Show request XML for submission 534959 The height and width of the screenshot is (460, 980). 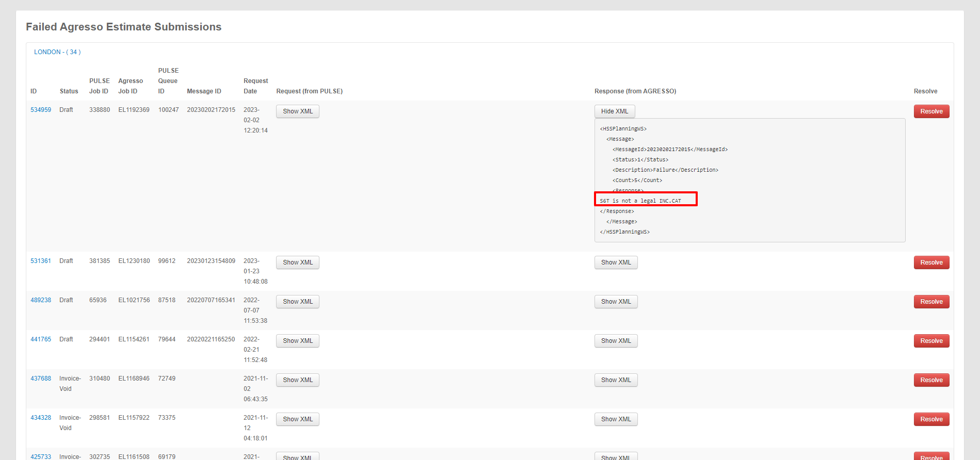297,111
